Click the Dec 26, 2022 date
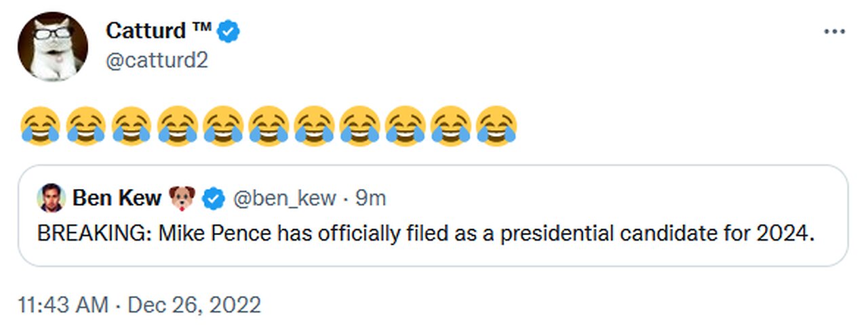The width and height of the screenshot is (868, 336). [x=194, y=305]
